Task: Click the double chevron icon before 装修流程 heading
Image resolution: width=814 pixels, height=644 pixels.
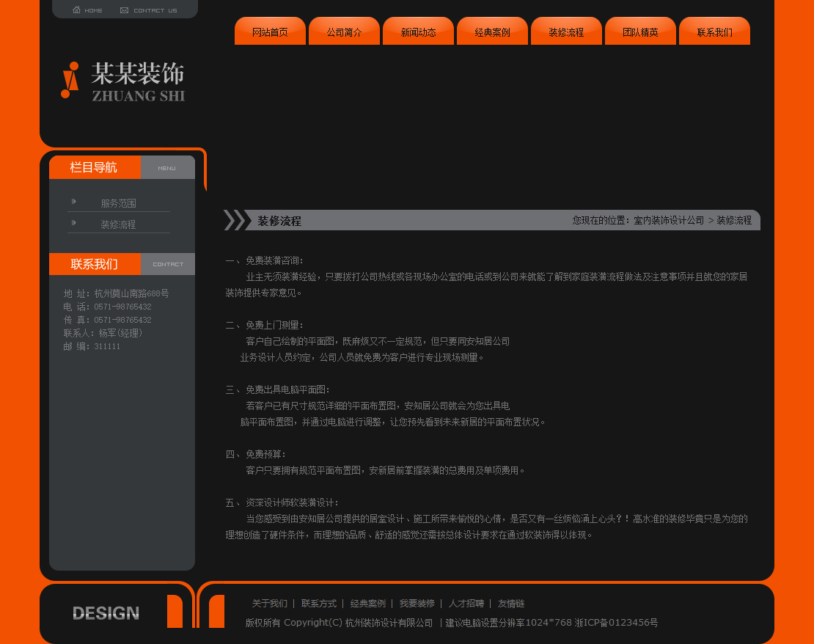Action: [236, 219]
